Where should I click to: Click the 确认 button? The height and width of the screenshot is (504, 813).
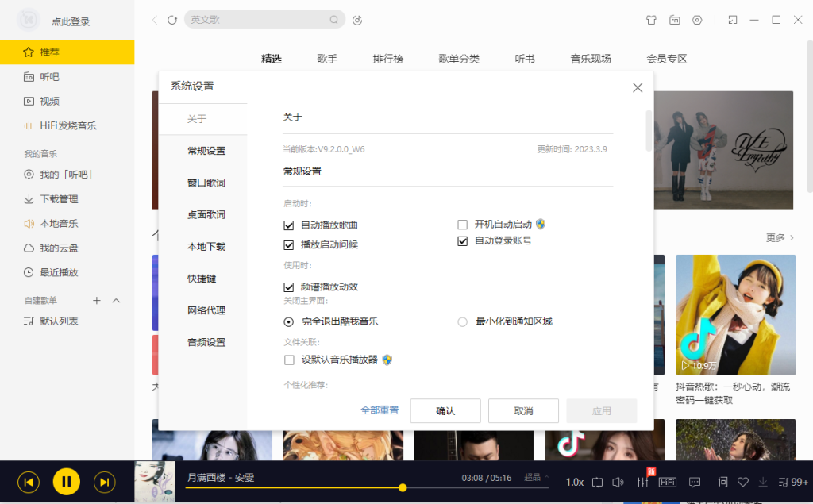[445, 410]
